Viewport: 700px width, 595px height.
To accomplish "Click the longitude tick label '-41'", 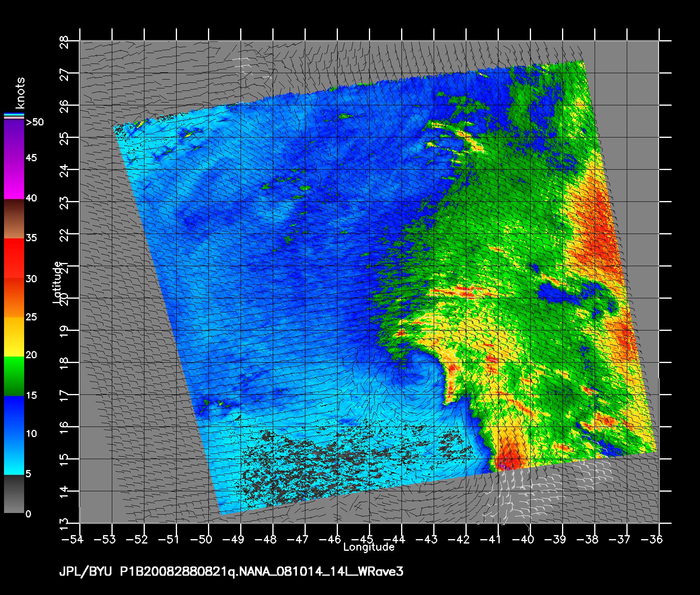I will (491, 539).
